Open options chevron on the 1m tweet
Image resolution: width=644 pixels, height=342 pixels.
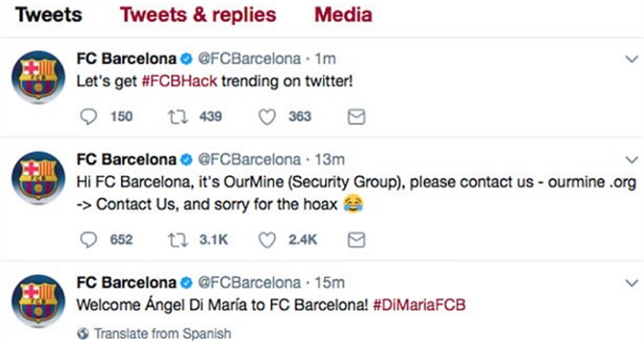632,59
